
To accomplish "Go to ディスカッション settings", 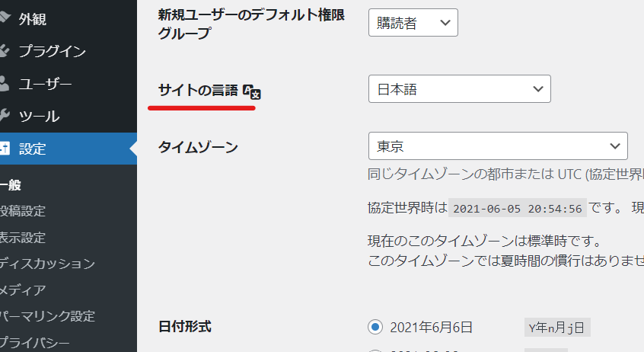I will 47,264.
